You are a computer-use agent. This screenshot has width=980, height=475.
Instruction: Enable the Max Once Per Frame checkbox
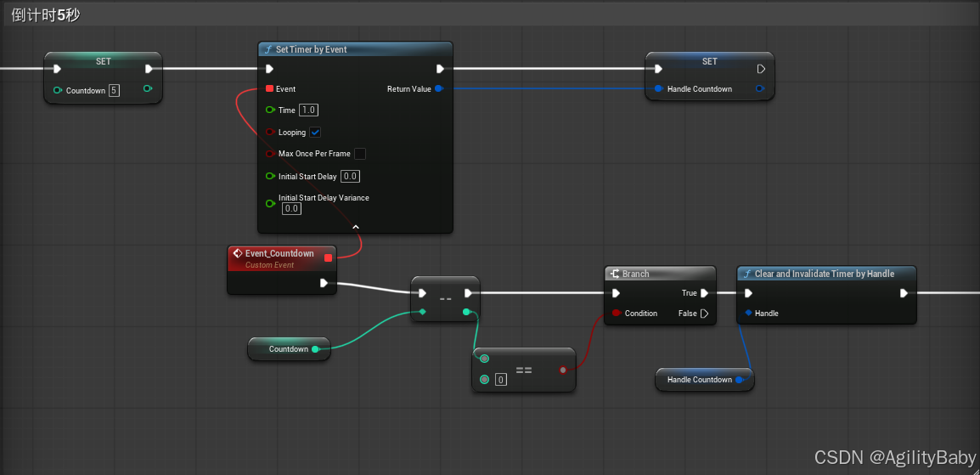click(x=360, y=154)
